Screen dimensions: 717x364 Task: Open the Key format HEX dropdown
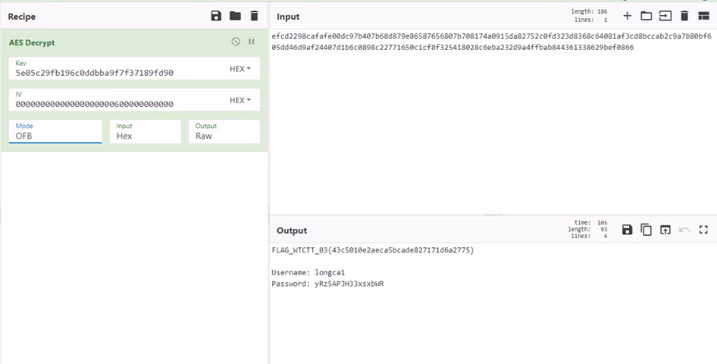click(x=240, y=69)
